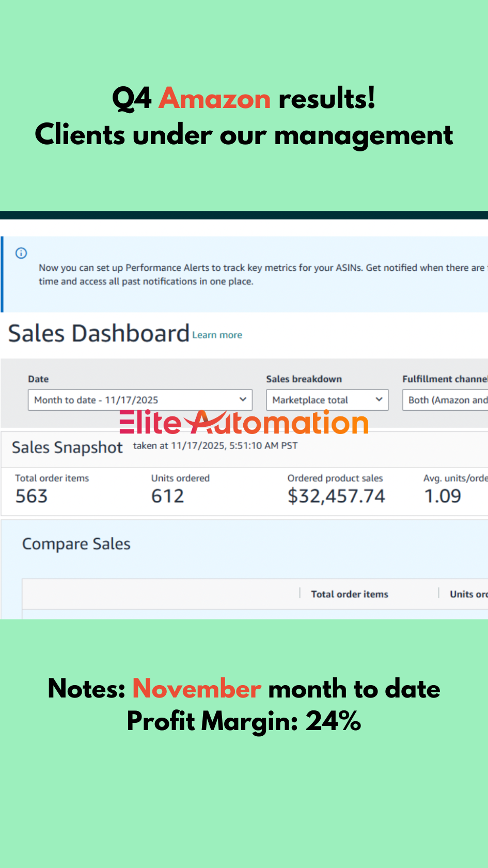Click the Avg. units/order value 1.09
The width and height of the screenshot is (488, 868).
(x=443, y=496)
